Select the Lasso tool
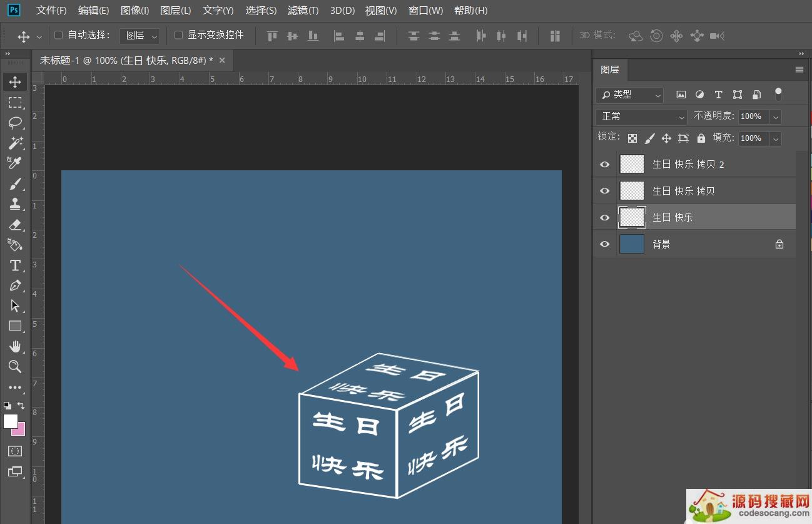812x524 pixels. click(x=15, y=123)
